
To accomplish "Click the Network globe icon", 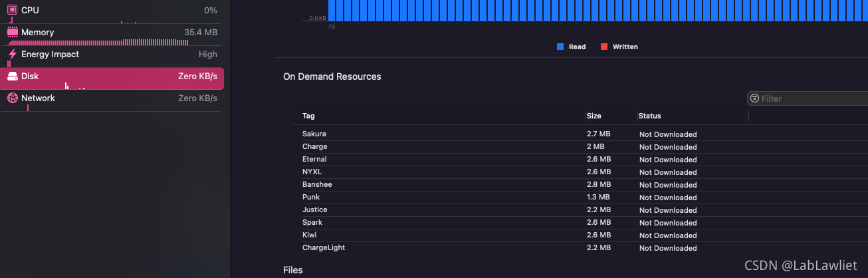I will click(12, 98).
